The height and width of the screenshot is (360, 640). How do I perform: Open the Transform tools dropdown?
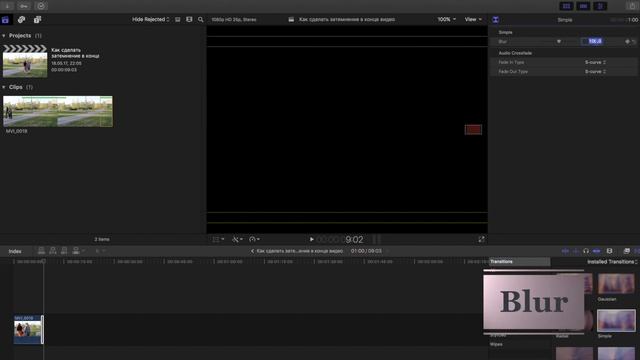(x=218, y=240)
